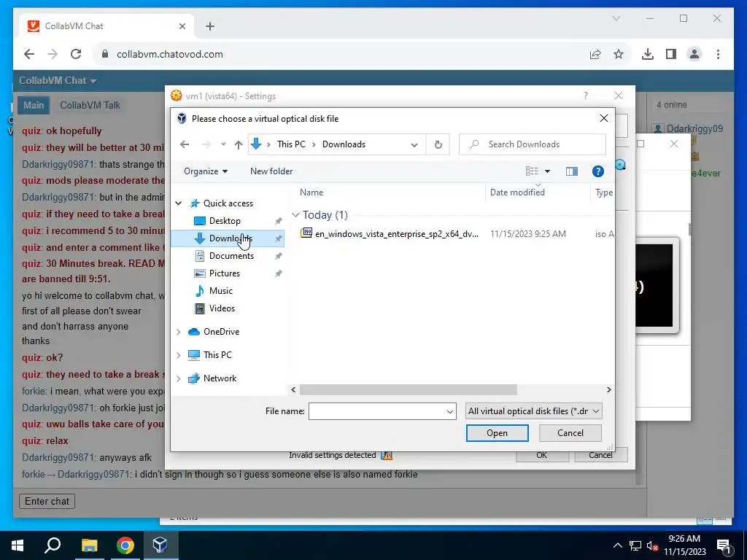The image size is (747, 560).
Task: Open the Organize menu
Action: coord(206,171)
